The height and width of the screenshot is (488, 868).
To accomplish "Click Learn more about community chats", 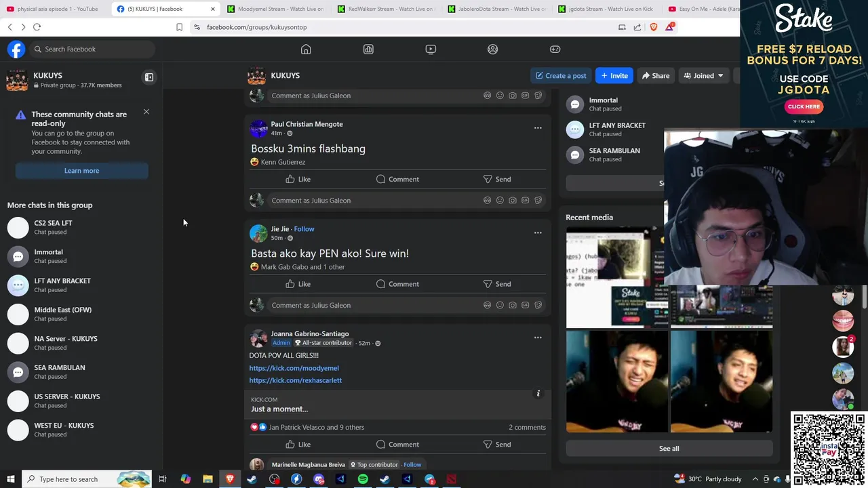I will [81, 171].
